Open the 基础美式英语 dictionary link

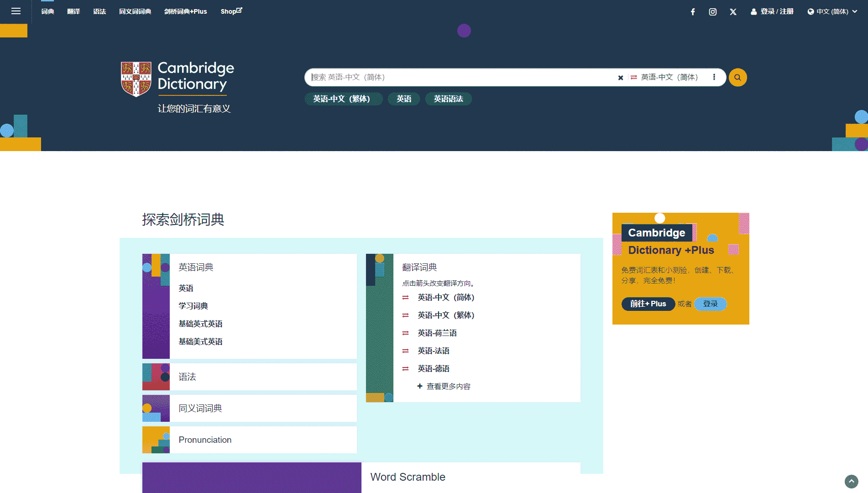(x=201, y=341)
